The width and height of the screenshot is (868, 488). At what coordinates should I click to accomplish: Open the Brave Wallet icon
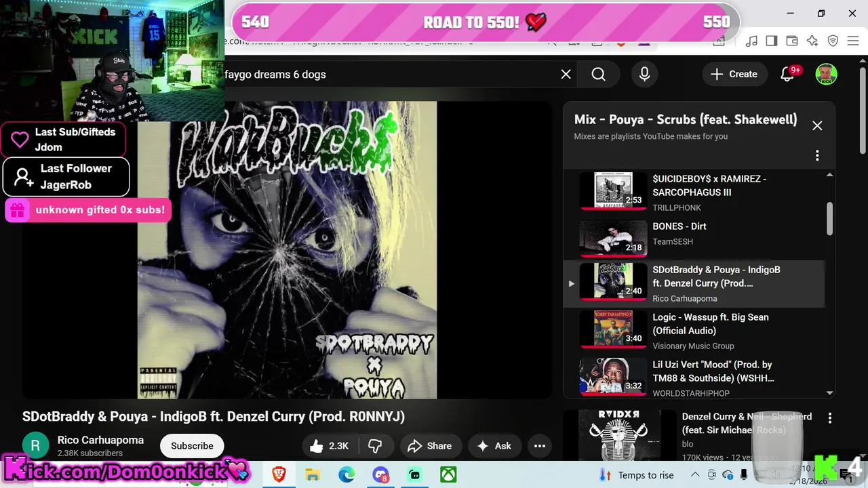(x=791, y=41)
